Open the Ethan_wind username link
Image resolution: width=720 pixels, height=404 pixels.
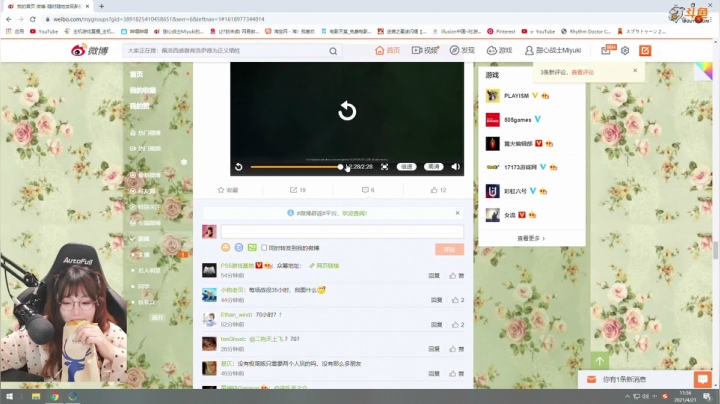pos(236,314)
